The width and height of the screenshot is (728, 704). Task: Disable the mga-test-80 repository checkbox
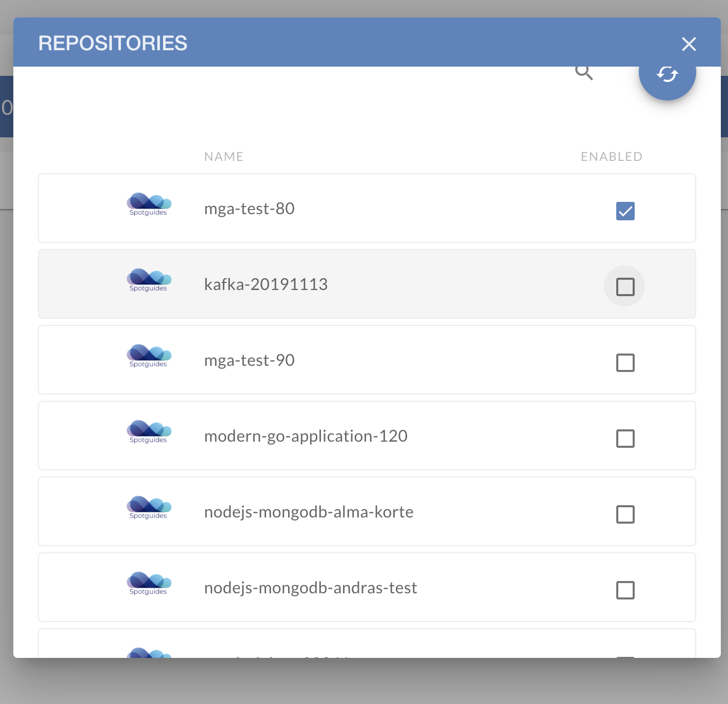pos(625,211)
